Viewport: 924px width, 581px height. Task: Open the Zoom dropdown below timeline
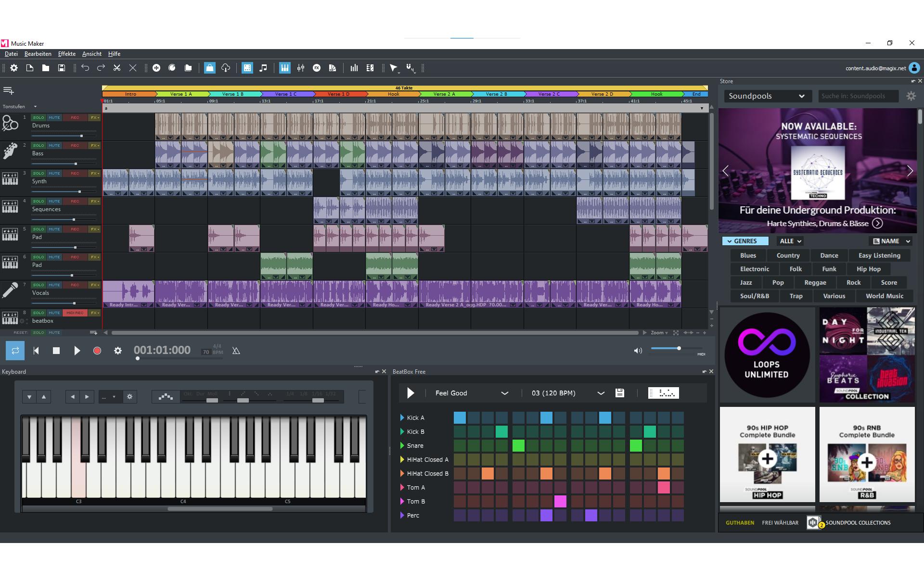point(659,332)
